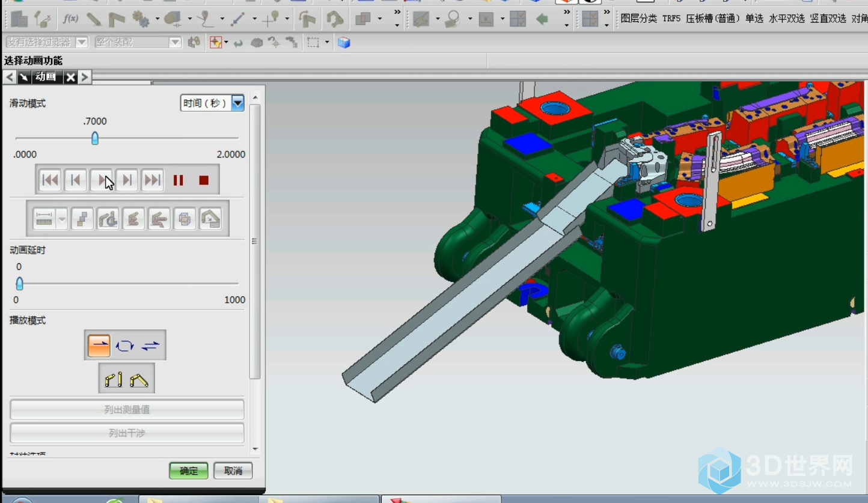Open the rectangle selection dropdown arrow
This screenshot has width=868, height=503.
click(327, 43)
